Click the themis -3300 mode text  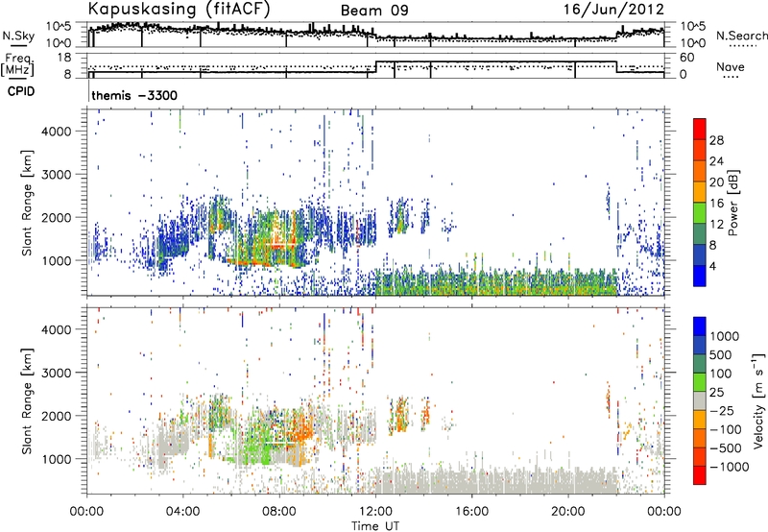click(x=134, y=95)
